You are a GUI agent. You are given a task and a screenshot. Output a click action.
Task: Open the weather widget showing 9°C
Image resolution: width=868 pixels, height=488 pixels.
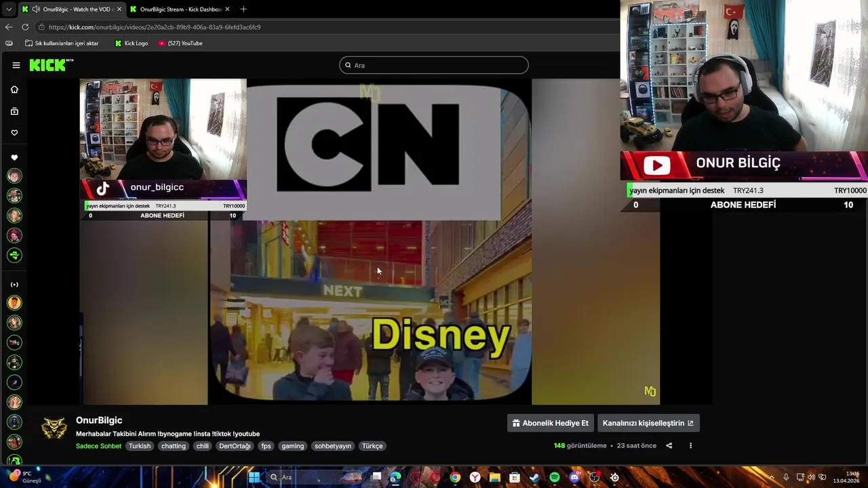[24, 476]
